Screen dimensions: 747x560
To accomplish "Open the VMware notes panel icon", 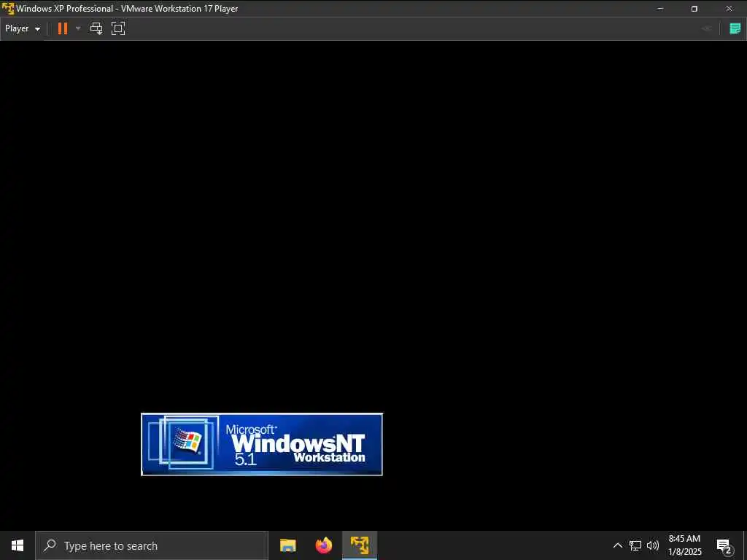I will click(x=735, y=28).
